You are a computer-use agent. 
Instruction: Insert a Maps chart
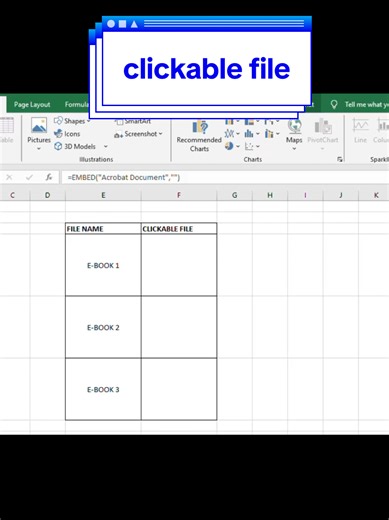tap(294, 132)
